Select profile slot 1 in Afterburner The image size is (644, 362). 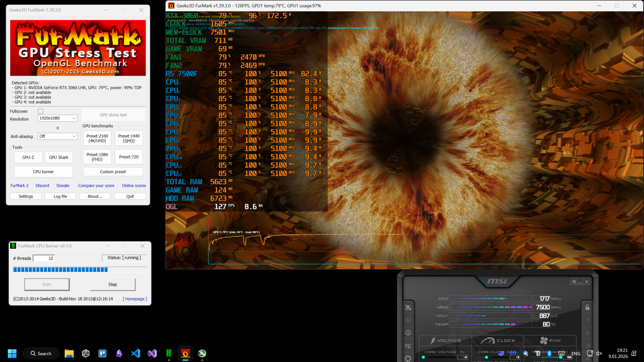coord(587,320)
